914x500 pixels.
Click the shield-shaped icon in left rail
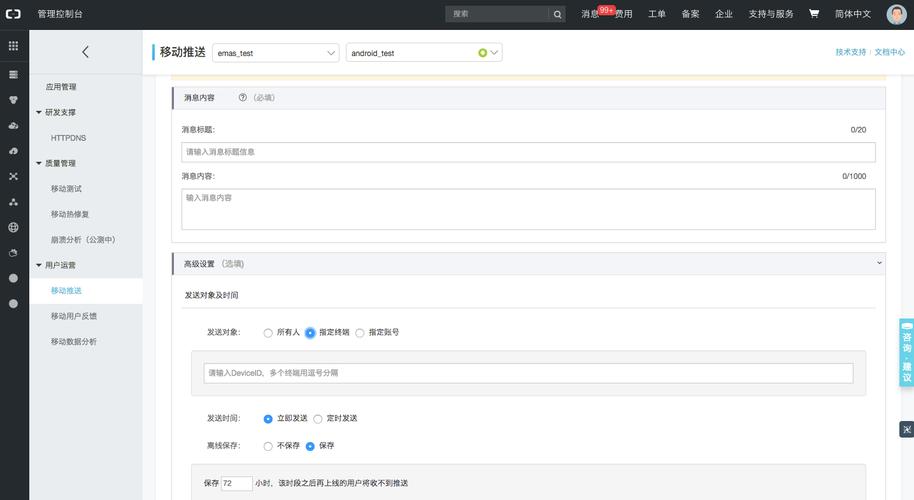(13, 100)
